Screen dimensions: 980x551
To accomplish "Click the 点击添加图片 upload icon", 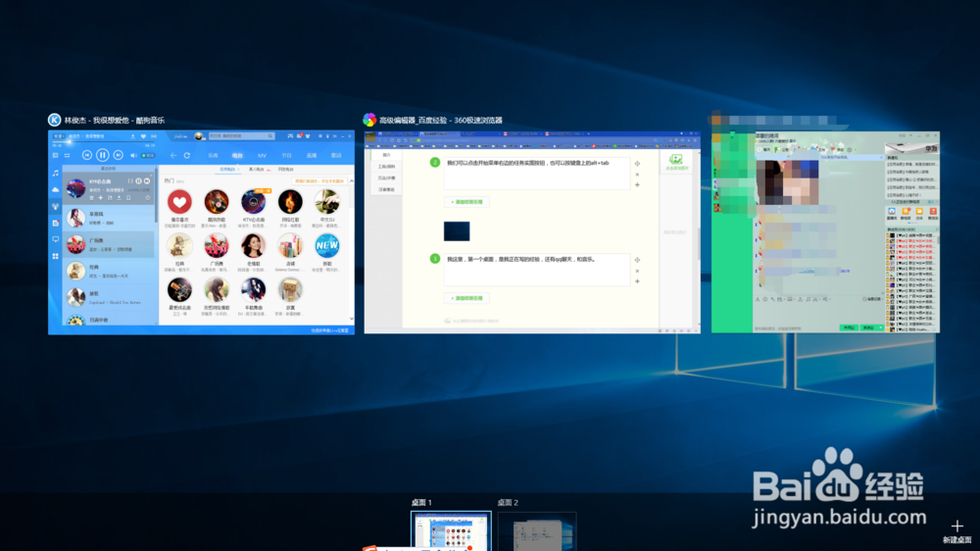I will click(x=676, y=162).
